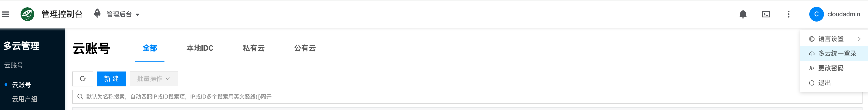Launch the cloud shell terminal icon

pos(766,14)
